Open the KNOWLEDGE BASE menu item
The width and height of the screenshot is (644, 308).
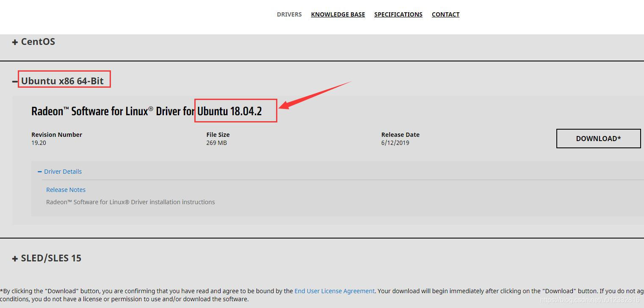(x=338, y=14)
